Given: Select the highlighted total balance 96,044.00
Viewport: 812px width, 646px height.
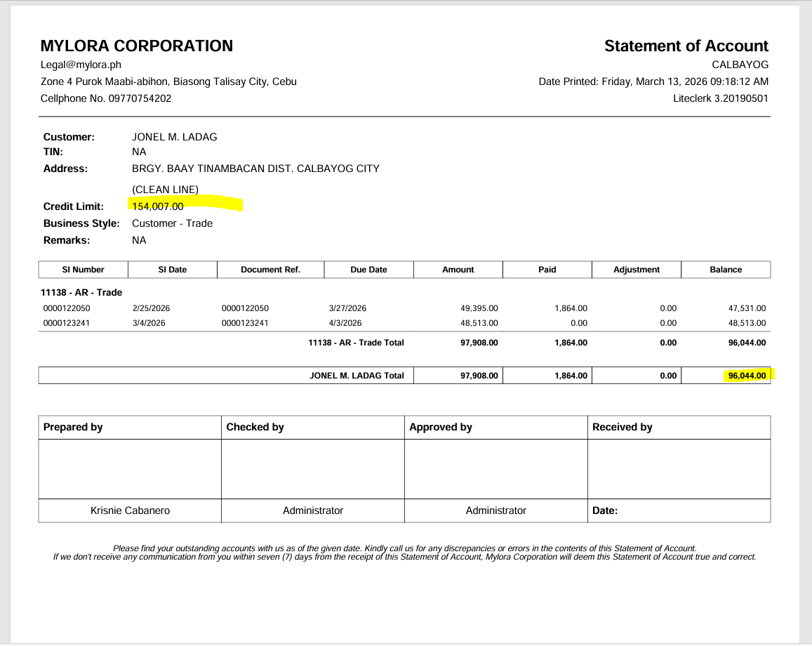Looking at the screenshot, I should pyautogui.click(x=747, y=376).
